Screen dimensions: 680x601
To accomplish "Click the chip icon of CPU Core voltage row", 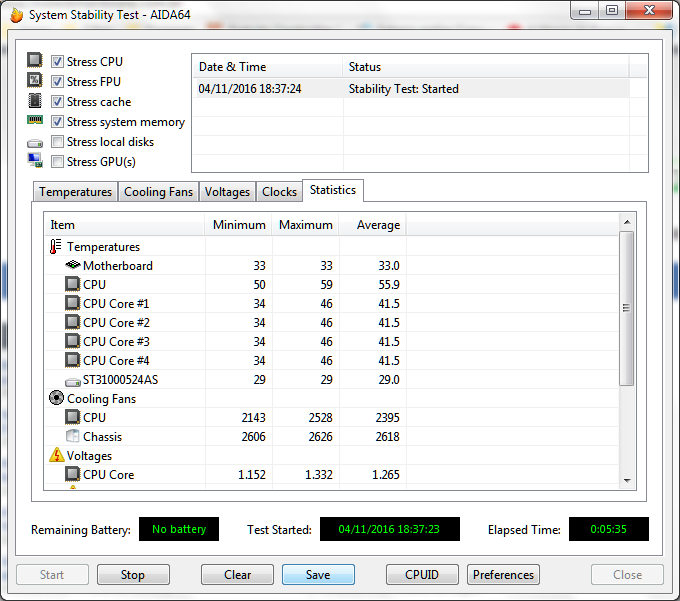I will coord(72,474).
